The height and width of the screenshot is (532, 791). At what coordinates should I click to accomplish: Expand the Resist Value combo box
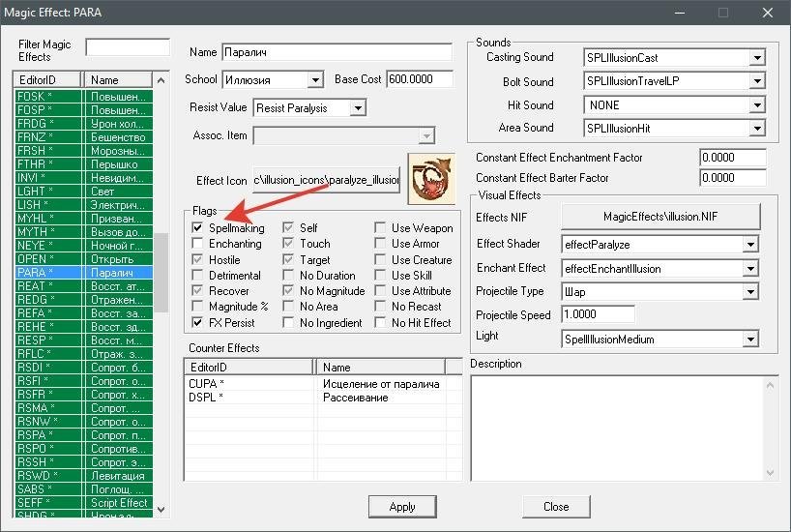pyautogui.click(x=357, y=108)
